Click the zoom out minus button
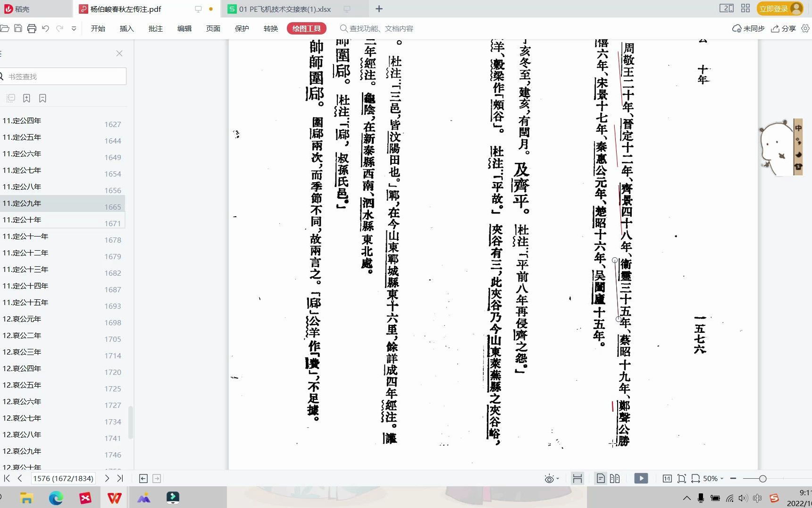Screen dimensions: 812x508 (x=733, y=478)
